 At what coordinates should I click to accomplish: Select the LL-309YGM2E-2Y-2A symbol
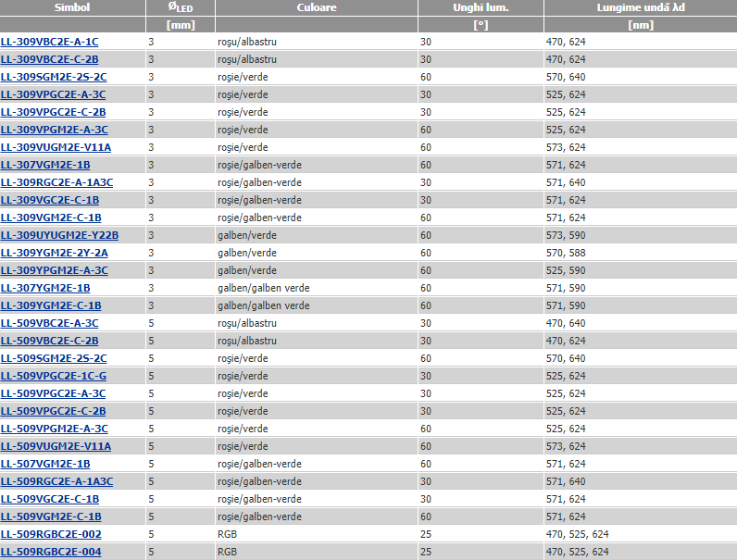point(54,253)
